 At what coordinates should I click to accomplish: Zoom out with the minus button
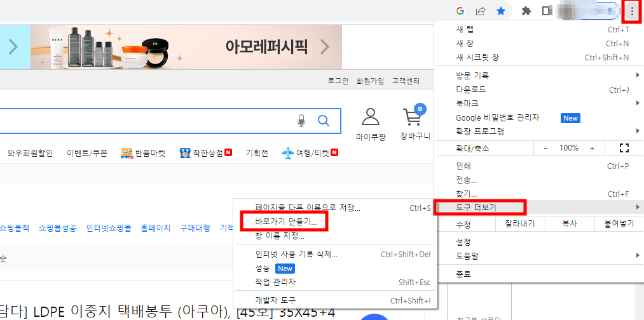[x=545, y=148]
